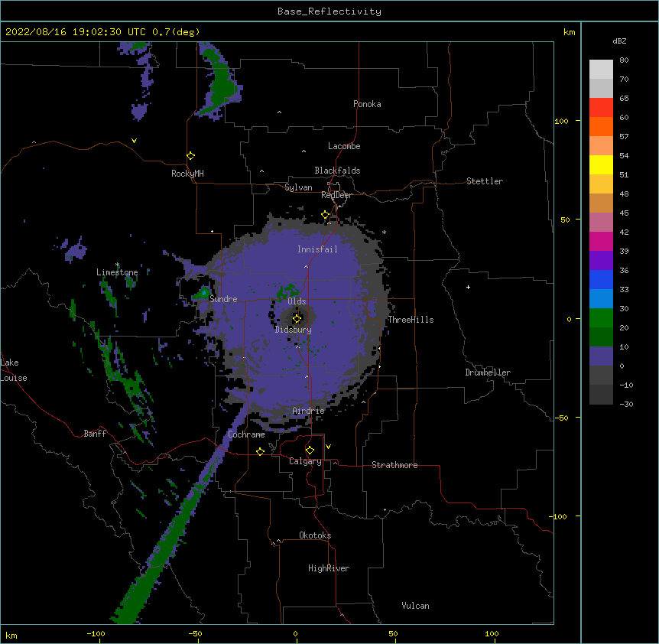Click the Didsbury town label
659x644 pixels.
coord(294,330)
